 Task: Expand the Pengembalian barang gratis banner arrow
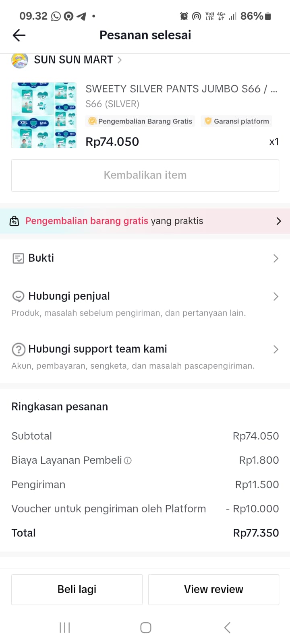(x=278, y=221)
